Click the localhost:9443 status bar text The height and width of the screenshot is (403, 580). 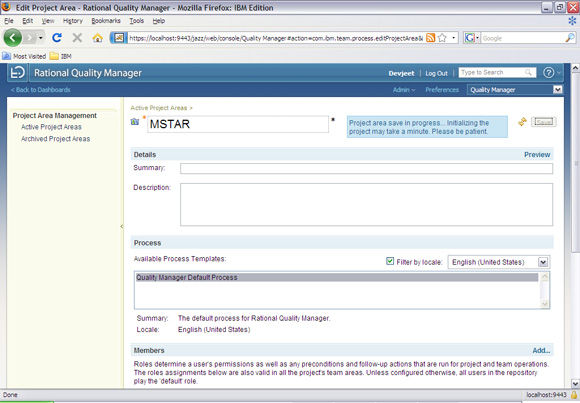pyautogui.click(x=546, y=395)
